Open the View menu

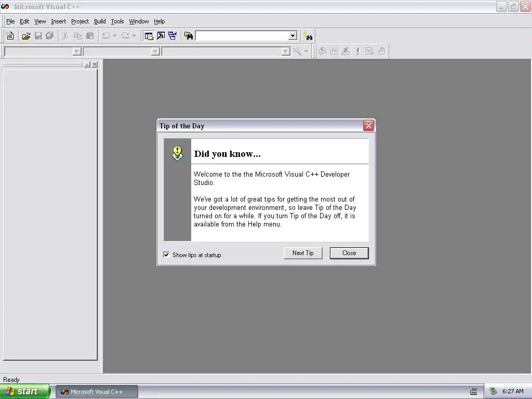pyautogui.click(x=40, y=21)
